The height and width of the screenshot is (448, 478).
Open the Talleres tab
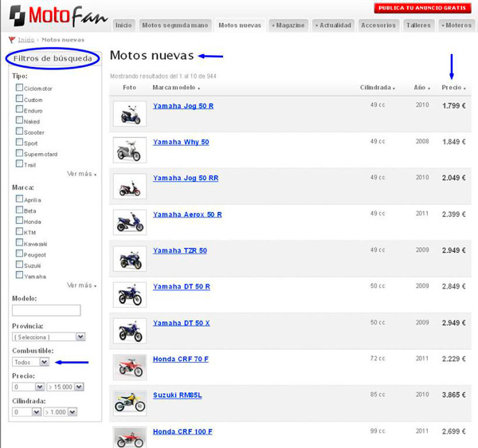[418, 26]
